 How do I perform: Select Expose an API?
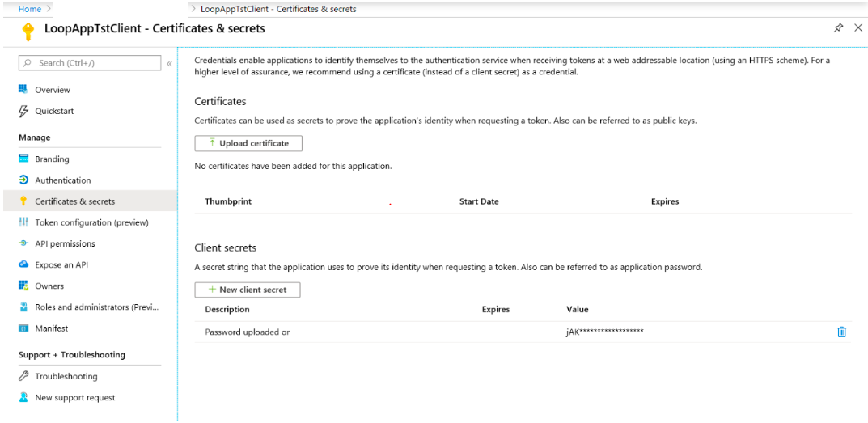click(x=61, y=264)
